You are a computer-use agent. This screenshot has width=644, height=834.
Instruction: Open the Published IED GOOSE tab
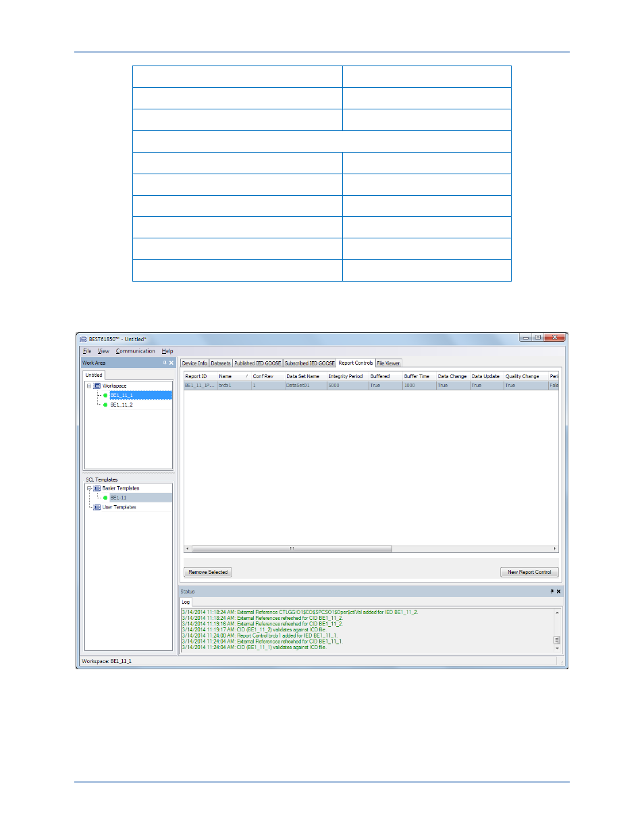(257, 363)
